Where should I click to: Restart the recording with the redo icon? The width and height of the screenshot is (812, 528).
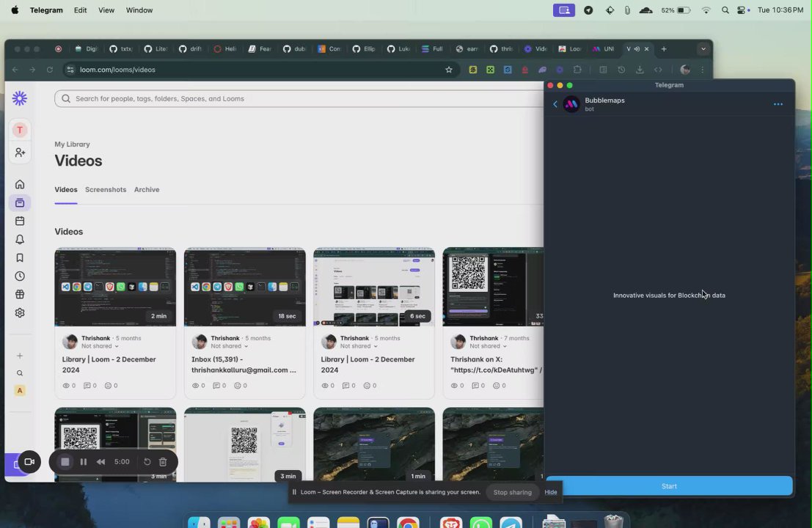pos(147,462)
